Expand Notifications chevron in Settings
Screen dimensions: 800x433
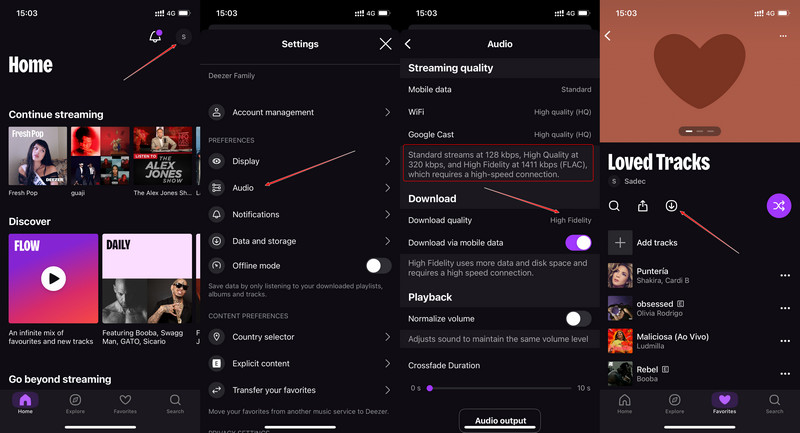[x=387, y=214]
